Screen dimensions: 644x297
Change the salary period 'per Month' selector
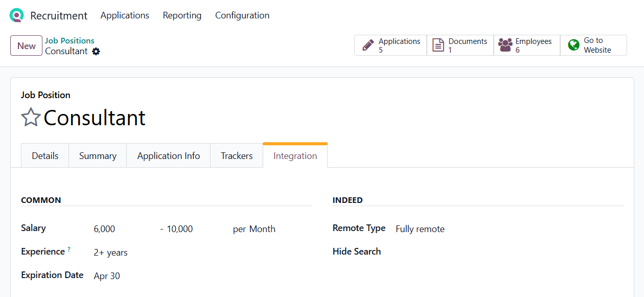pos(254,229)
